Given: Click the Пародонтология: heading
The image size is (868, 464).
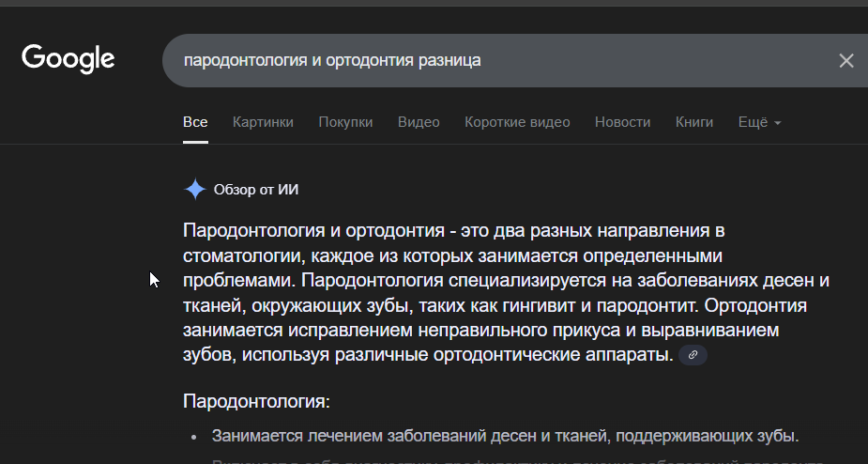Looking at the screenshot, I should pyautogui.click(x=256, y=401).
